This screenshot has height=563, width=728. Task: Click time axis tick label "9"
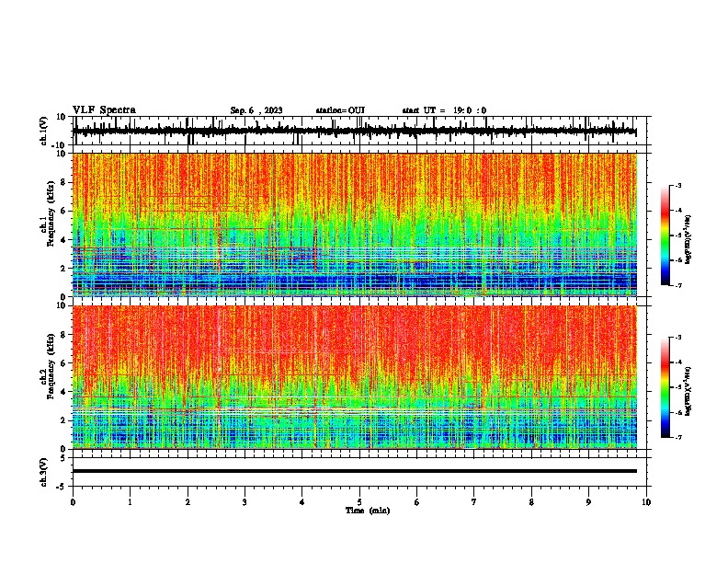click(588, 502)
